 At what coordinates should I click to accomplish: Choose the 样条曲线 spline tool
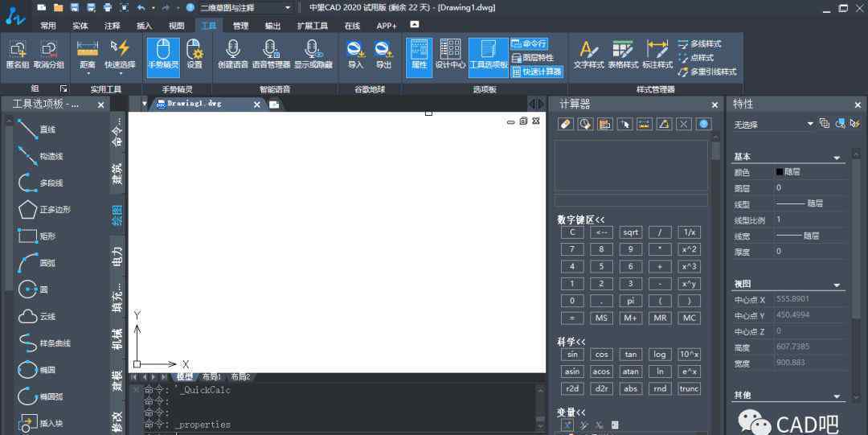[43, 343]
